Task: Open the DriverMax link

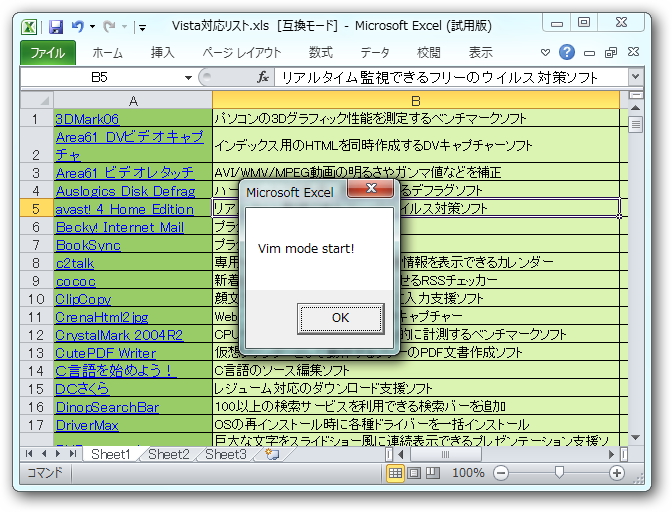Action: 87,425
